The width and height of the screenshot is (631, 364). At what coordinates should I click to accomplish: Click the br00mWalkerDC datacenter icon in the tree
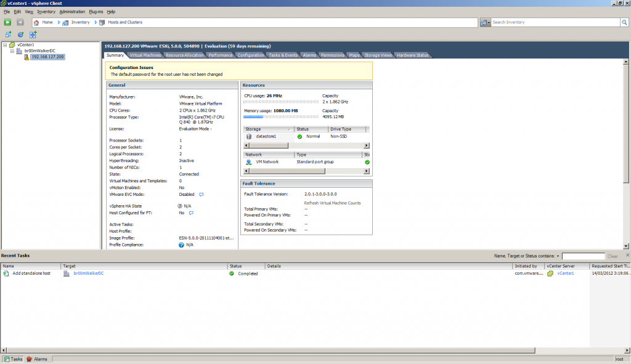(19, 51)
